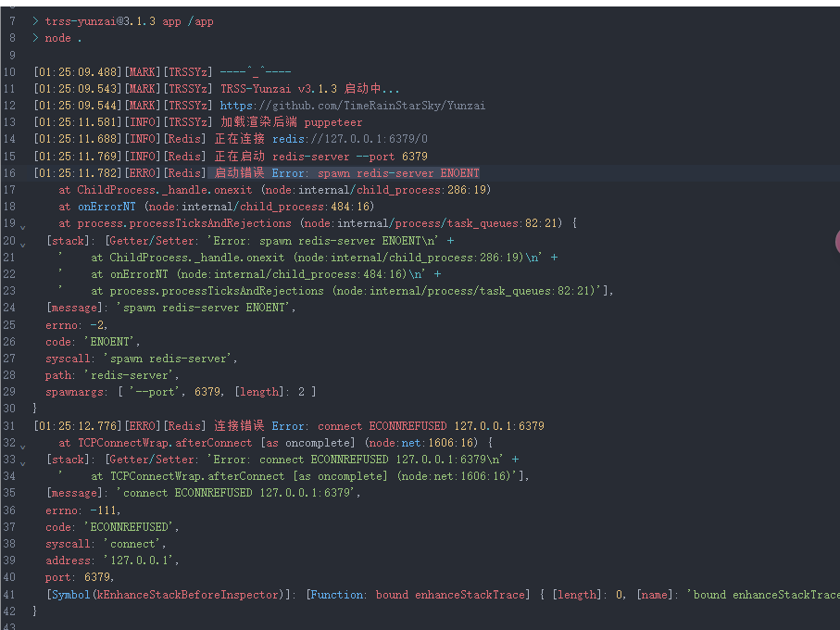Click "syscall: 'connect'," on line 38
Viewport: 840px width, 630px height.
106,544
